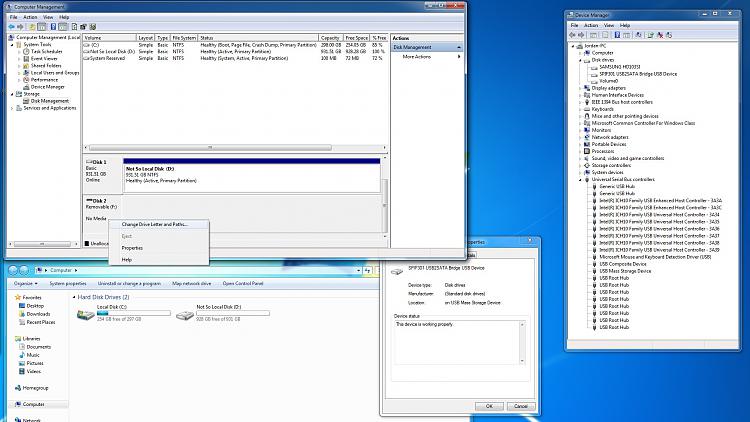This screenshot has height=422, width=750.
Task: Open Action menu in Computer Management
Action: pos(30,17)
